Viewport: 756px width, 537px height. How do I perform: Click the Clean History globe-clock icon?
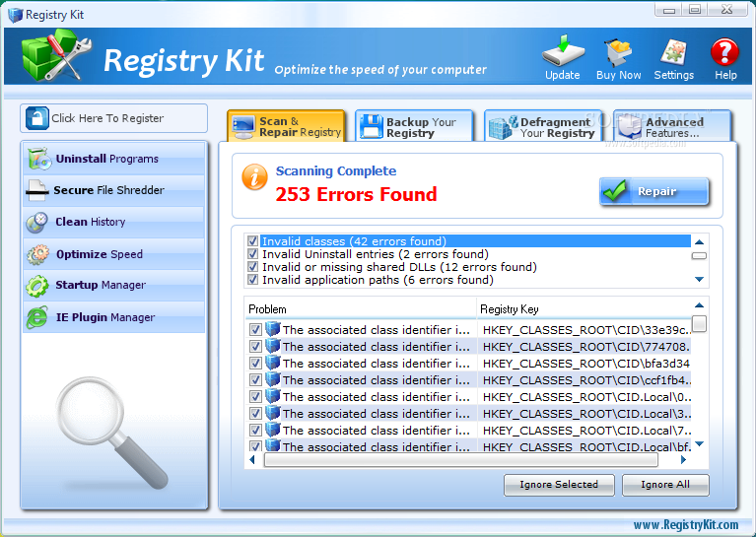pos(37,223)
